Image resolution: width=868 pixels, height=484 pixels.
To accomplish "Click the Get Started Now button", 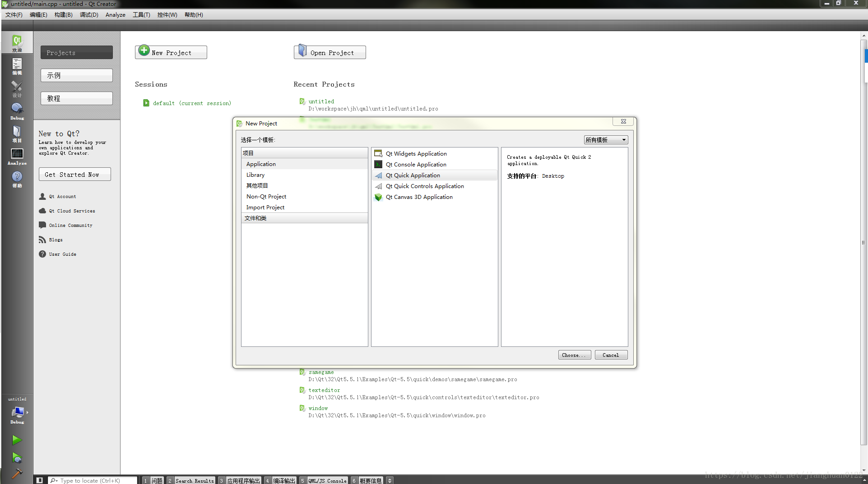I will [75, 175].
